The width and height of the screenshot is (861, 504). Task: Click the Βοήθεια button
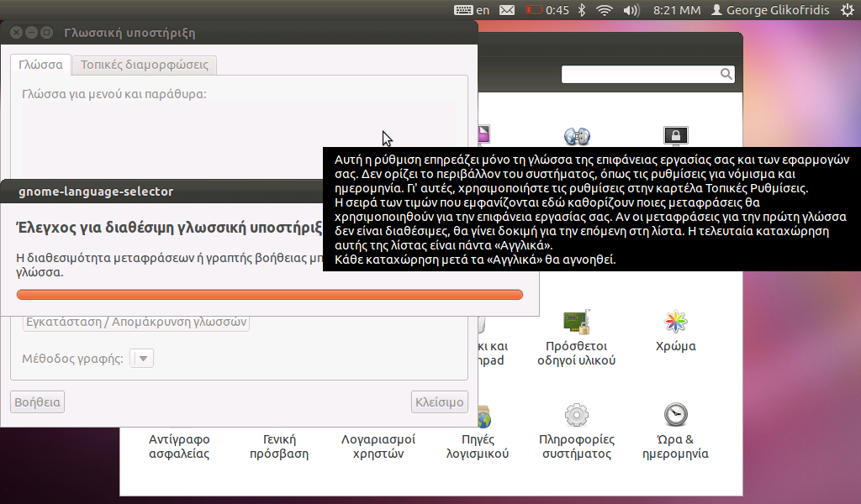point(37,402)
